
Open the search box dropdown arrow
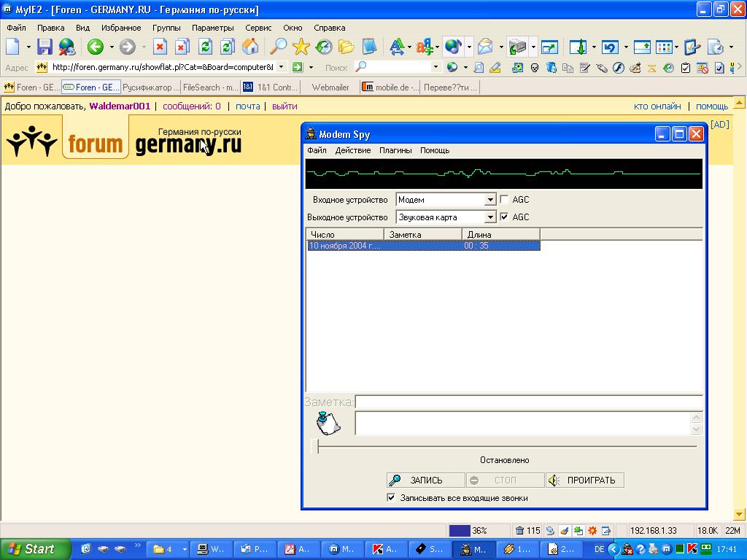[x=436, y=67]
